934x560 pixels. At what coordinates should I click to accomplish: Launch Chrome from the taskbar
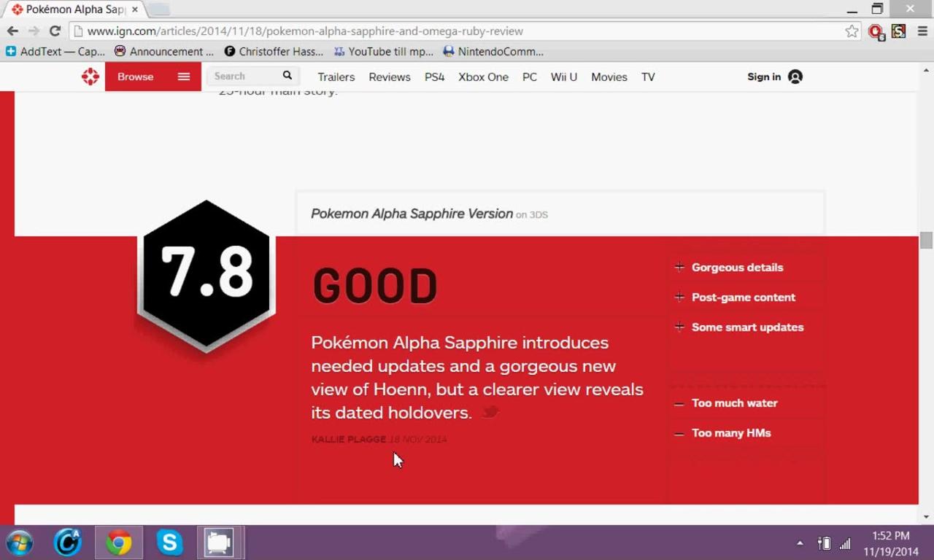(x=119, y=542)
